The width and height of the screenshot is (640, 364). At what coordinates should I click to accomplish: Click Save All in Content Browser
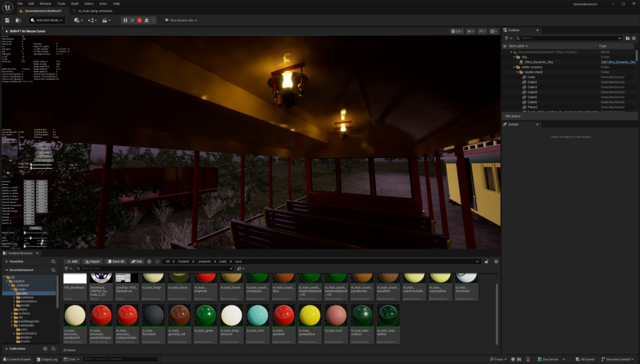(116, 261)
